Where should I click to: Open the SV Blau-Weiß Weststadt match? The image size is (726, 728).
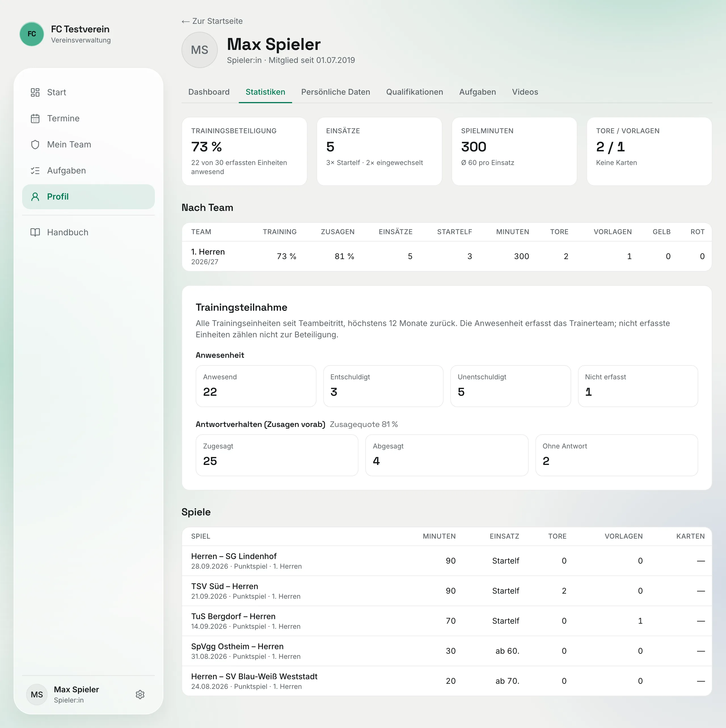[447, 681]
